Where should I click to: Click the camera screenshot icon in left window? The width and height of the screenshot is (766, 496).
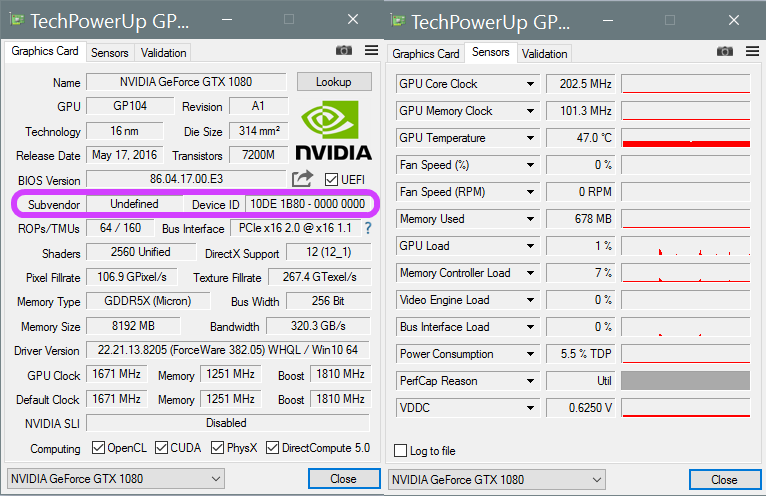coord(344,50)
